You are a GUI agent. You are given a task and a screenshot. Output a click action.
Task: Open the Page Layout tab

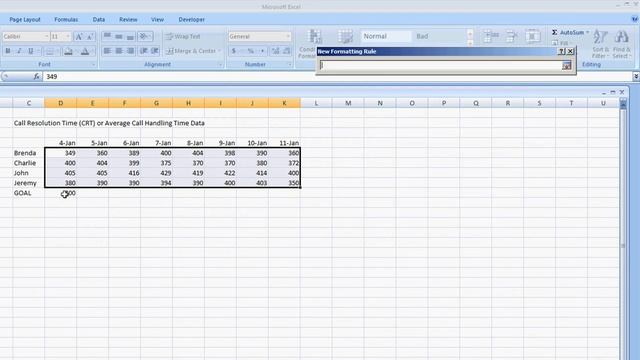point(25,20)
